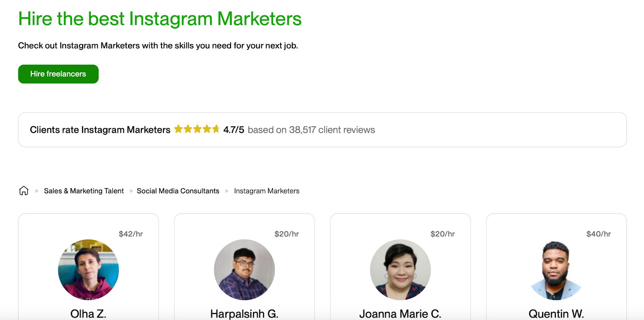This screenshot has width=644, height=320.
Task: Click the Hire freelancers button
Action: tap(58, 74)
